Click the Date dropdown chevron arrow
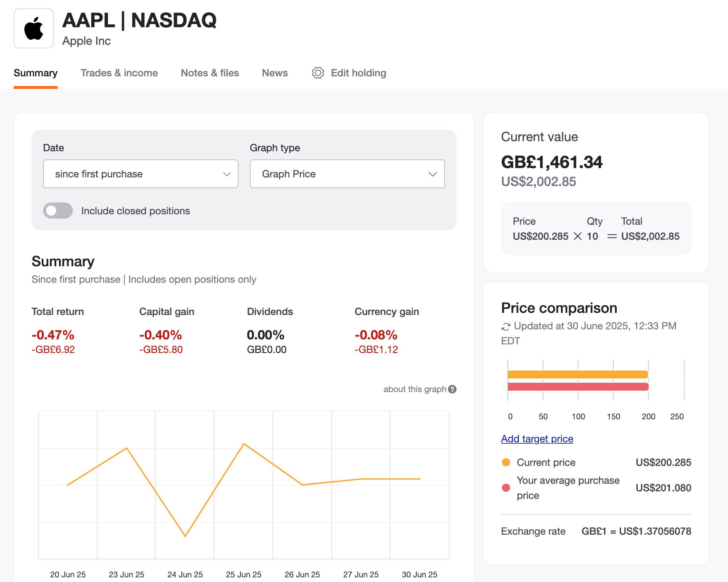This screenshot has height=582, width=728. click(x=227, y=174)
